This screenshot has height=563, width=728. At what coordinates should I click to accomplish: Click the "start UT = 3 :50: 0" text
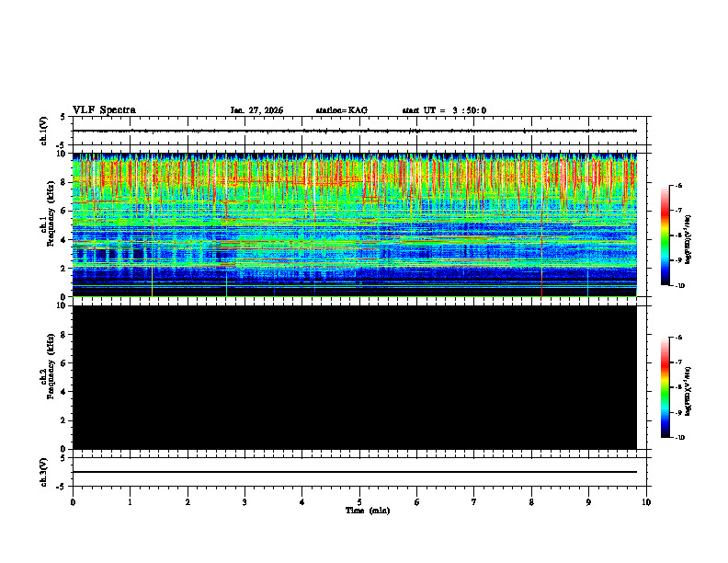(x=444, y=110)
